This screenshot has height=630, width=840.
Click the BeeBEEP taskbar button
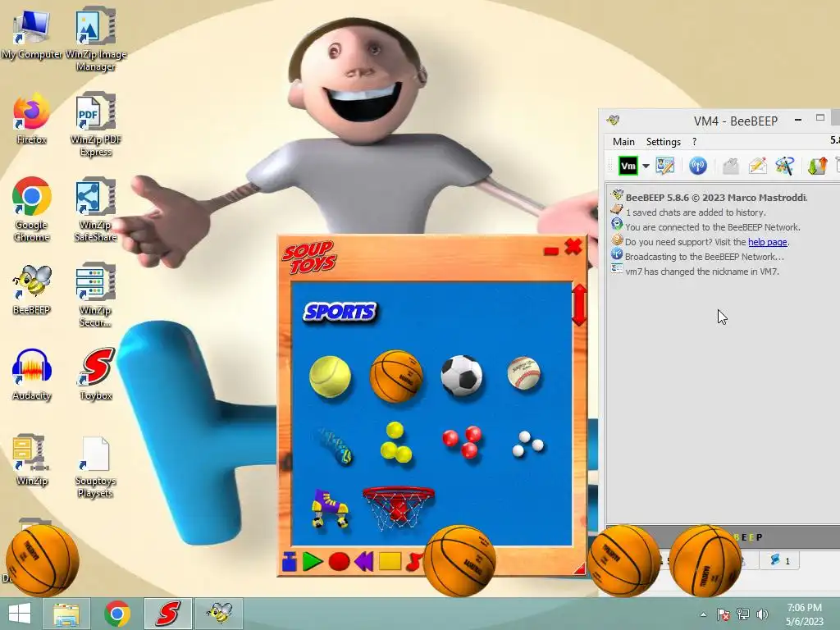click(219, 614)
